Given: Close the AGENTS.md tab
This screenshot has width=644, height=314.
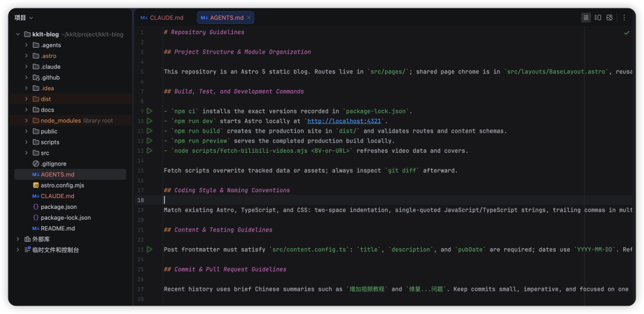Looking at the screenshot, I should 249,18.
